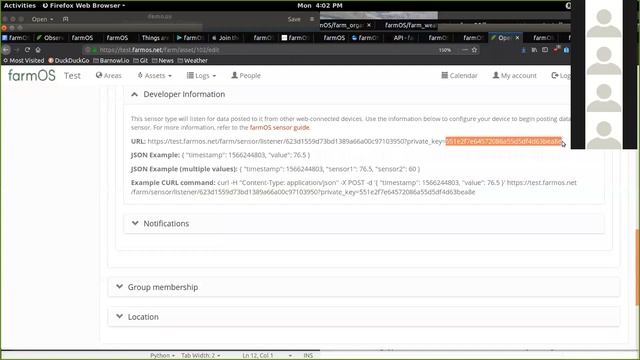Switch to the Observ browser tab
640x360 pixels.
(x=50, y=38)
